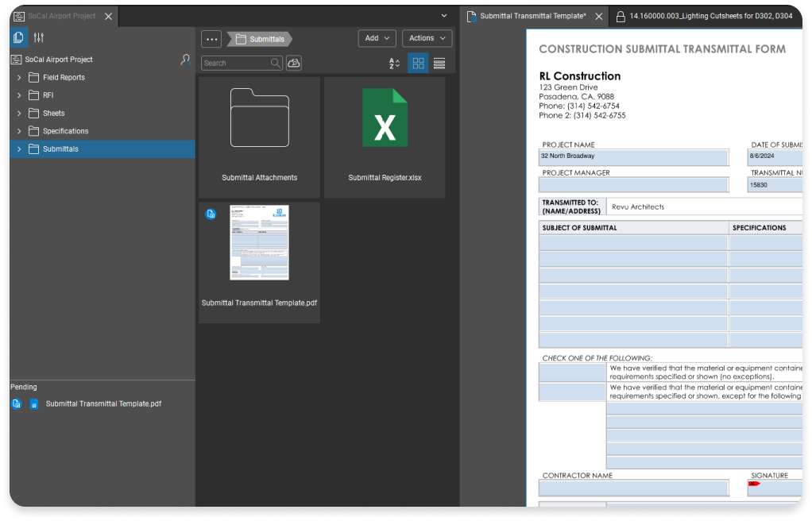Click the pending checkout status icon
This screenshot has height=521, width=812.
pos(17,404)
